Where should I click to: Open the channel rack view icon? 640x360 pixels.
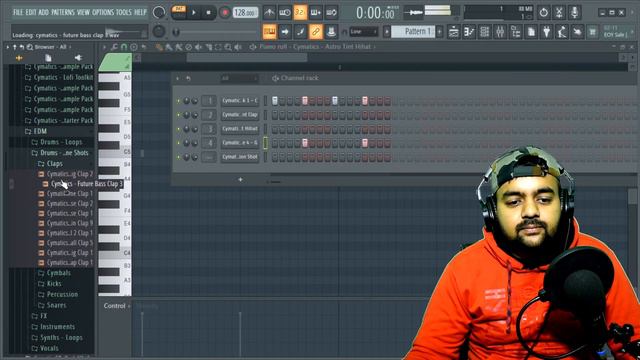click(484, 31)
